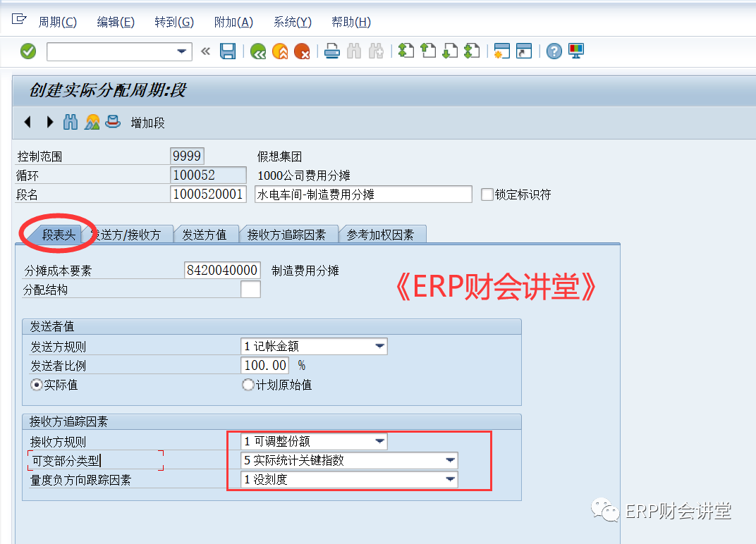The height and width of the screenshot is (544, 756).
Task: Click the 发送者比例 field 100.00
Action: pyautogui.click(x=264, y=365)
